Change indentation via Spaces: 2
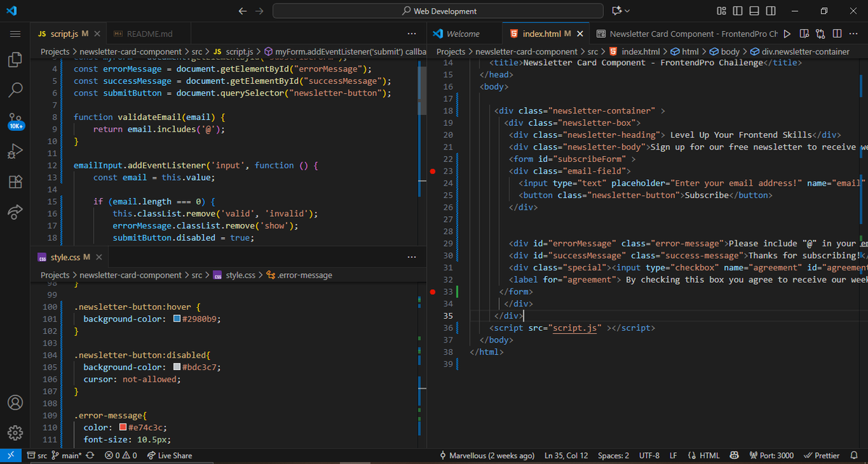Image resolution: width=868 pixels, height=464 pixels. coord(613,455)
